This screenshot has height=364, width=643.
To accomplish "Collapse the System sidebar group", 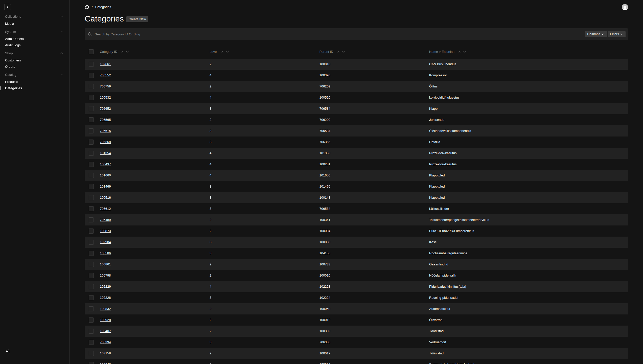I will coord(62,32).
